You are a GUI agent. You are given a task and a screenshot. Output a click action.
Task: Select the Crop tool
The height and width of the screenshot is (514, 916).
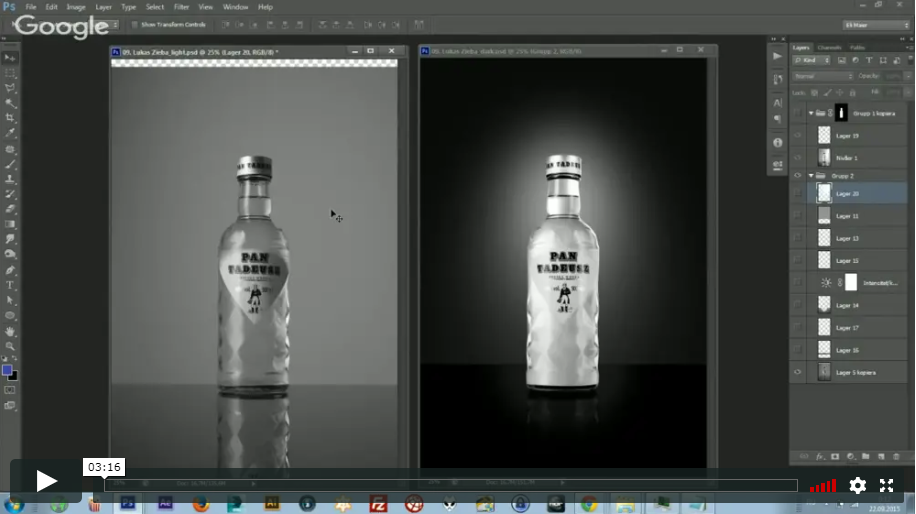pos(10,118)
